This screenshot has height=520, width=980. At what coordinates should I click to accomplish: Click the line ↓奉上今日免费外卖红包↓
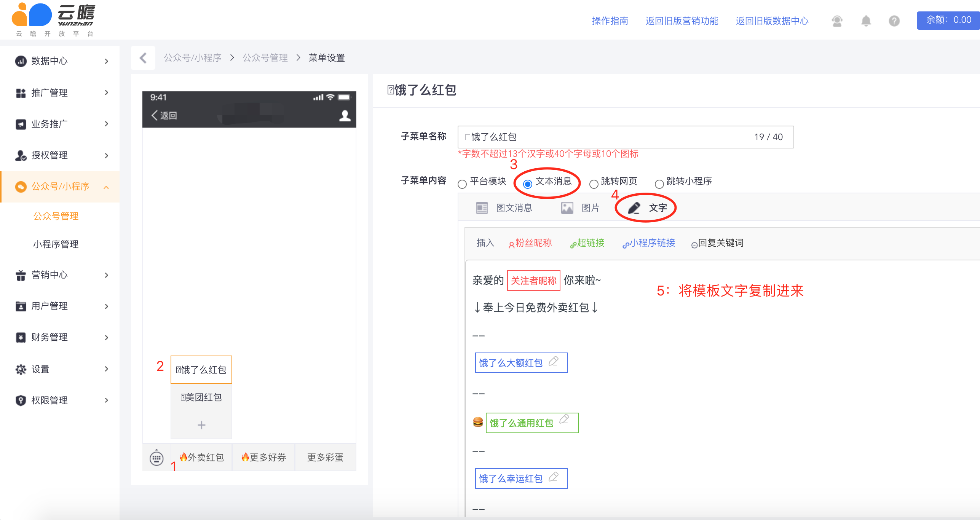pyautogui.click(x=536, y=308)
